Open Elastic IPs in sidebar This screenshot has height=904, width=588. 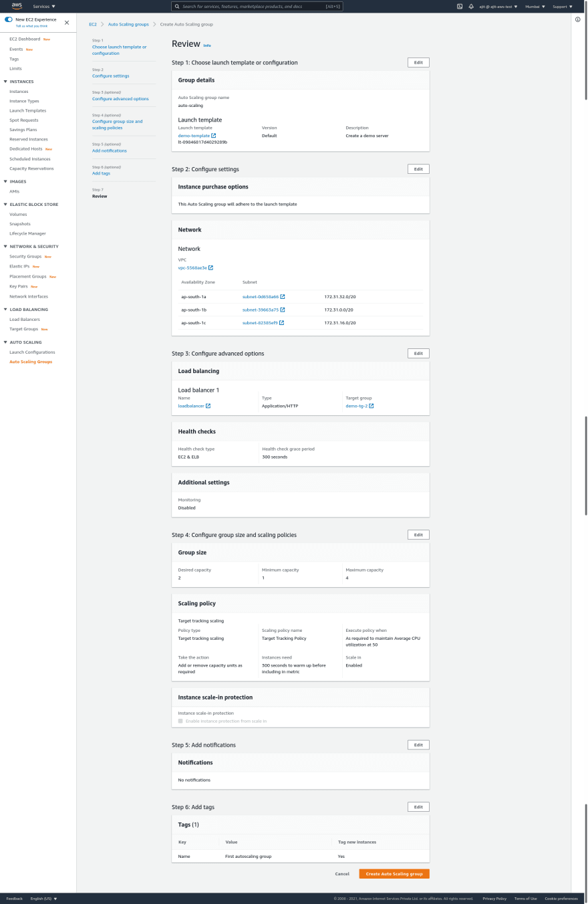click(19, 266)
